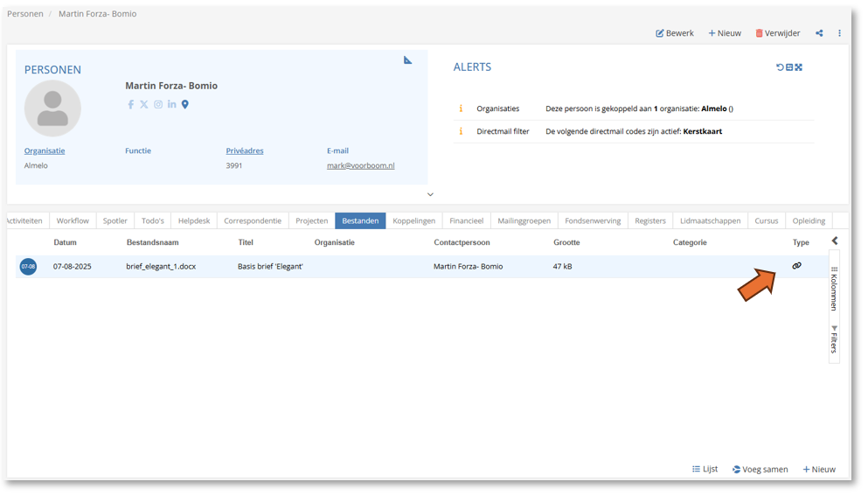Click the Facebook icon under the person name
The width and height of the screenshot is (868, 496).
(x=131, y=104)
